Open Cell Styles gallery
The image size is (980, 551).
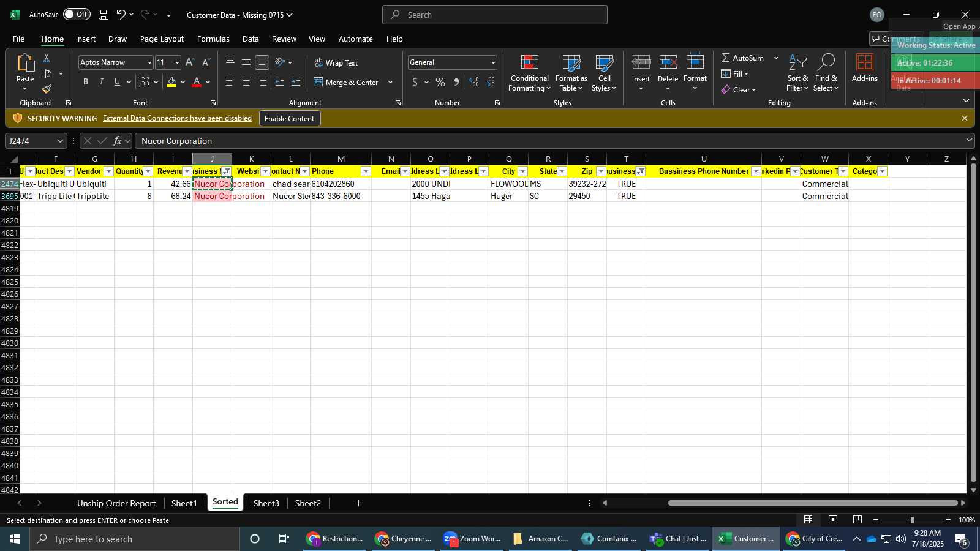(605, 73)
